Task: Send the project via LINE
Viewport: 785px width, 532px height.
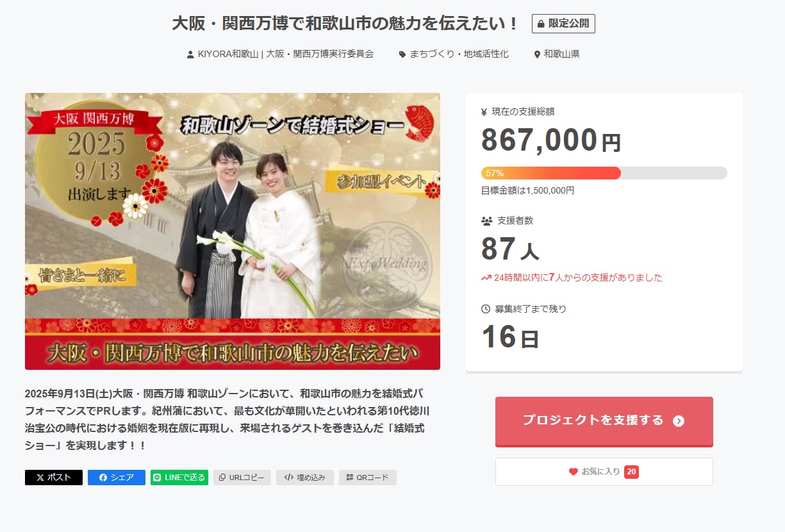Action: click(x=179, y=478)
